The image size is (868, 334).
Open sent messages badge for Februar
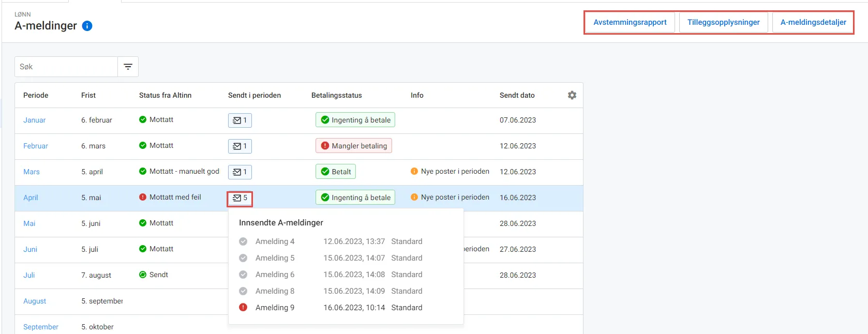point(240,146)
